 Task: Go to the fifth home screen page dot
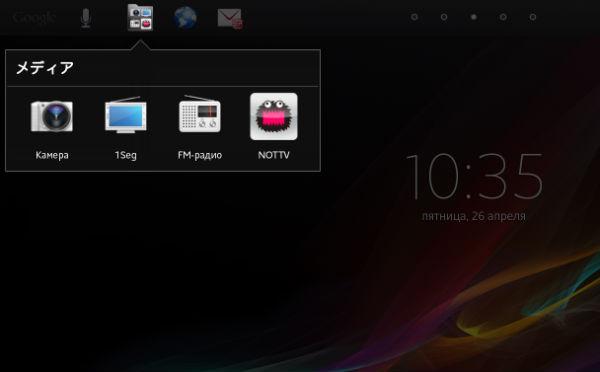pyautogui.click(x=533, y=17)
